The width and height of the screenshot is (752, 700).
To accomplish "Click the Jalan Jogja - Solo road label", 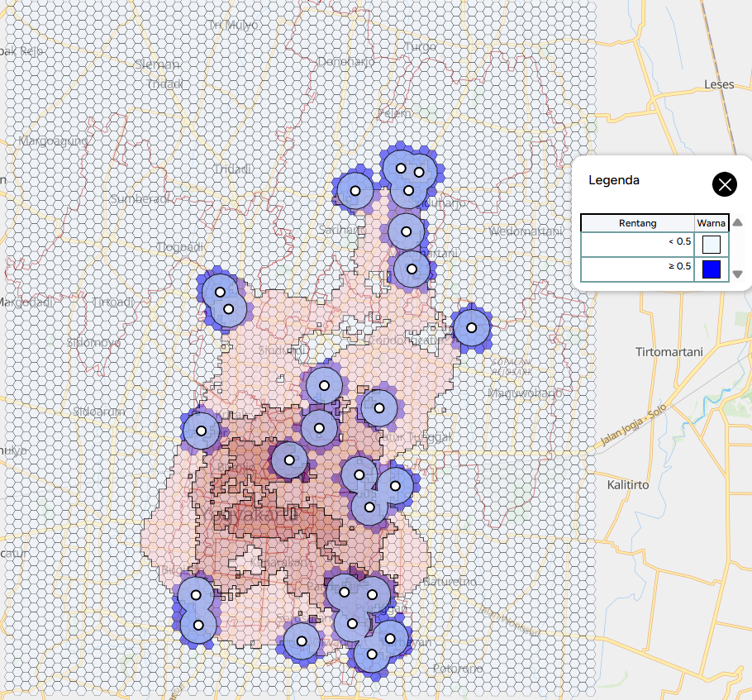I will [634, 426].
